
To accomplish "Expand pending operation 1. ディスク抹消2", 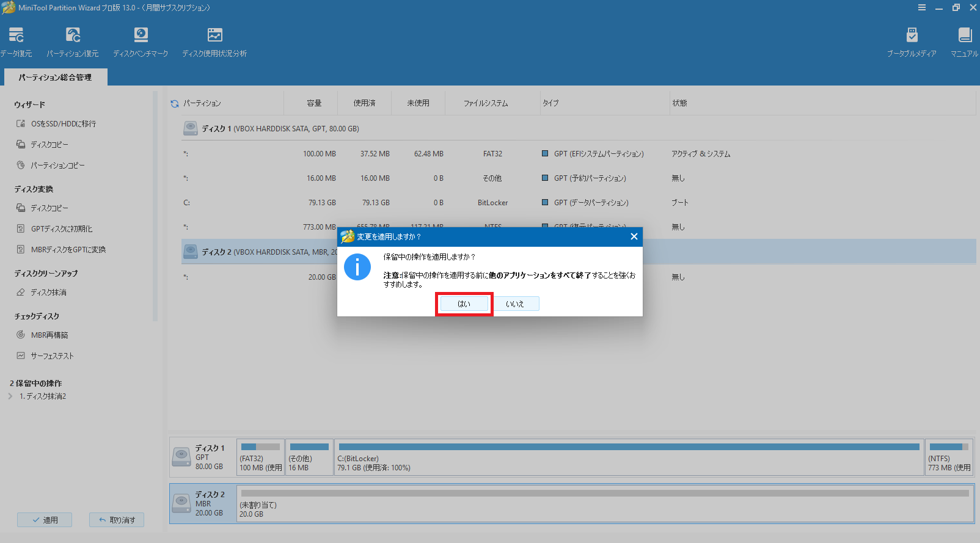I will (10, 396).
